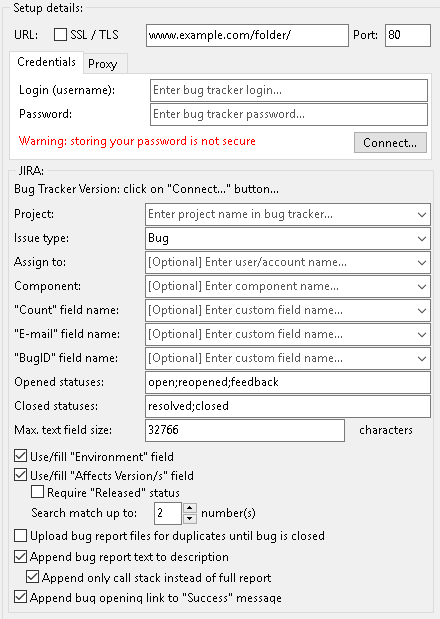Toggle Use/fill "Affects Version/s" field

21,475
